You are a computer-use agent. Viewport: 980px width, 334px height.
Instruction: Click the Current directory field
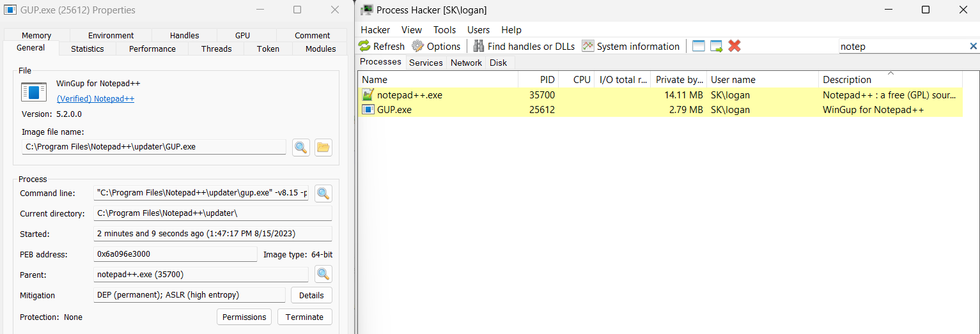coord(213,213)
